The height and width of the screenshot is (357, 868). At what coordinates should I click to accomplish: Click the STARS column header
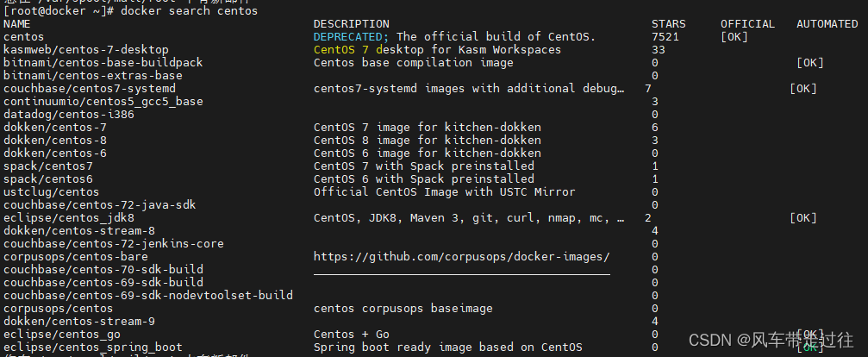[668, 24]
